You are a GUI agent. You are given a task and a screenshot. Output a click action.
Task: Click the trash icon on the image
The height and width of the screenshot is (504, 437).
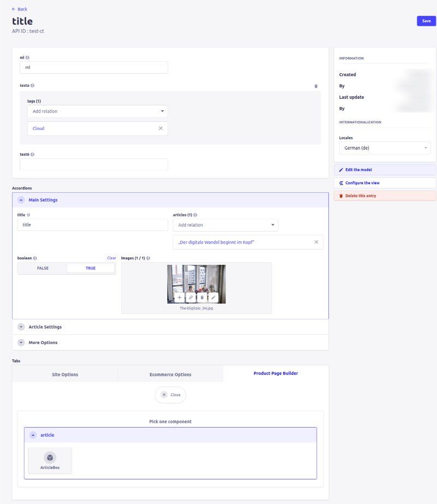[x=202, y=297]
